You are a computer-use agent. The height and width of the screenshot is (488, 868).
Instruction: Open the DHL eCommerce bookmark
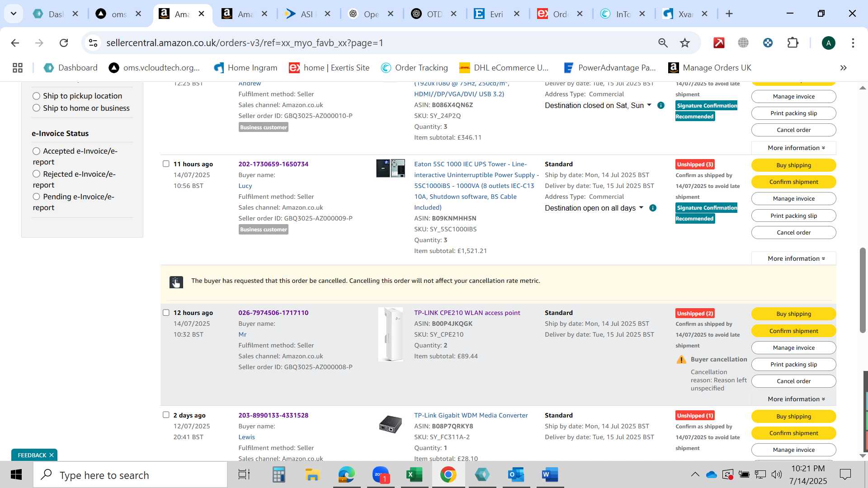[504, 68]
